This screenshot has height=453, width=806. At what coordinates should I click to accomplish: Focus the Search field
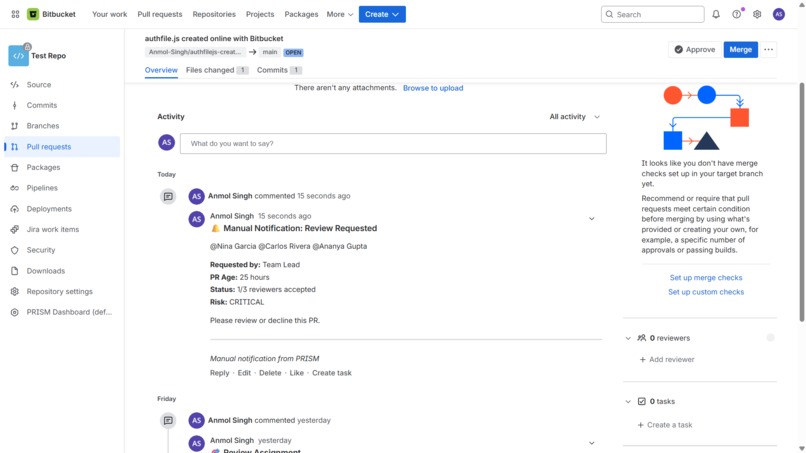(652, 14)
